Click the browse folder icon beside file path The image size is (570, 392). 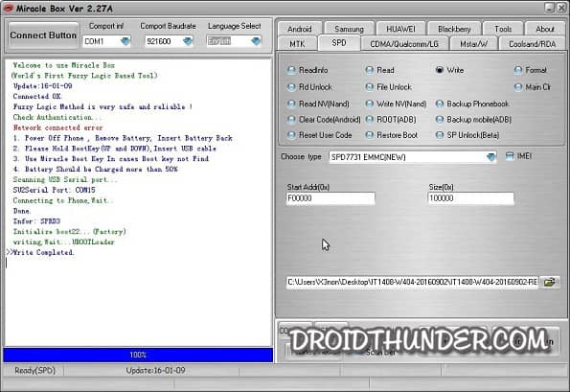pyautogui.click(x=549, y=282)
